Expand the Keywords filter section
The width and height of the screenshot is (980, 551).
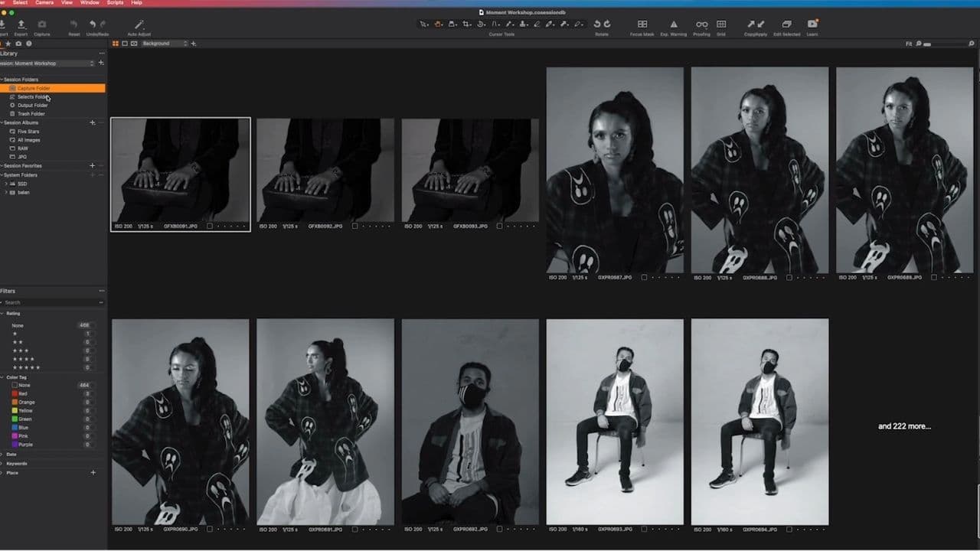(2, 463)
